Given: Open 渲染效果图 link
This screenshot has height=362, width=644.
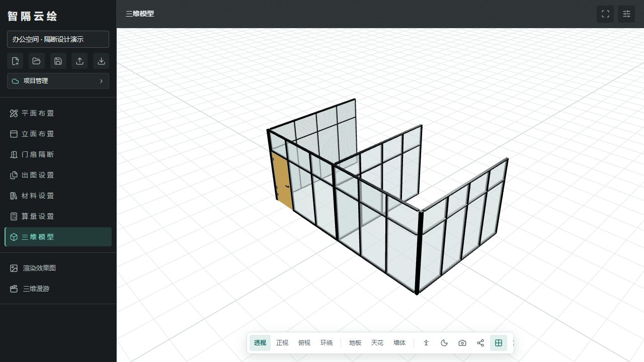Looking at the screenshot, I should (58, 268).
